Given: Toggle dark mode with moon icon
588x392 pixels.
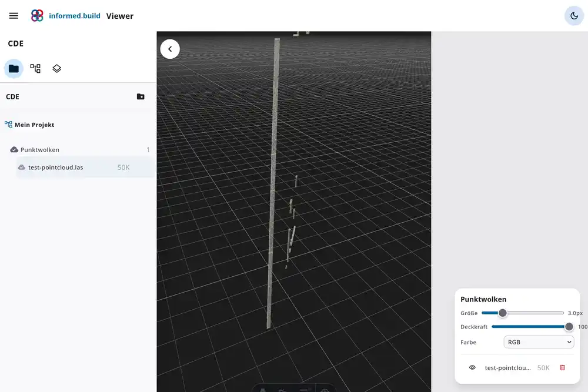Looking at the screenshot, I should 574,16.
